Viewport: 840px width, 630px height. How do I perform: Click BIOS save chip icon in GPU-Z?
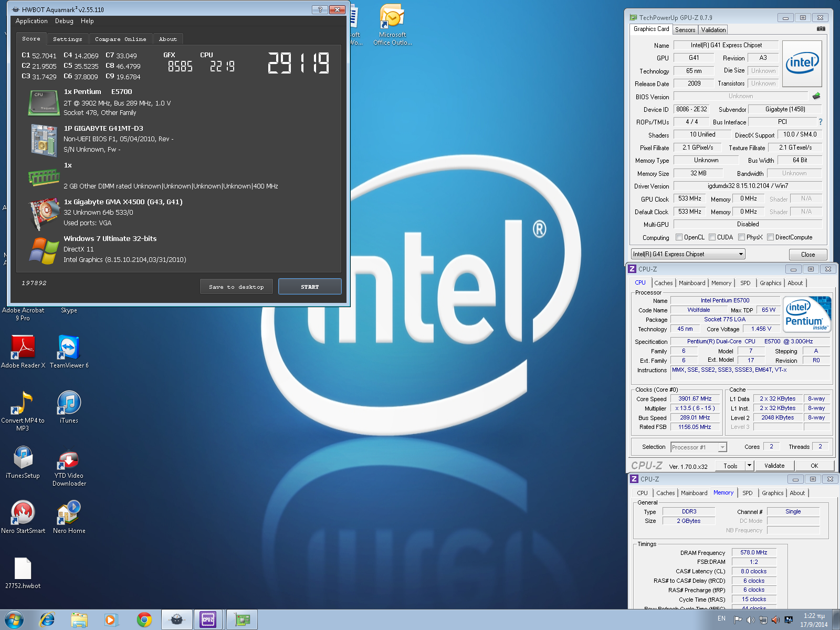click(816, 96)
